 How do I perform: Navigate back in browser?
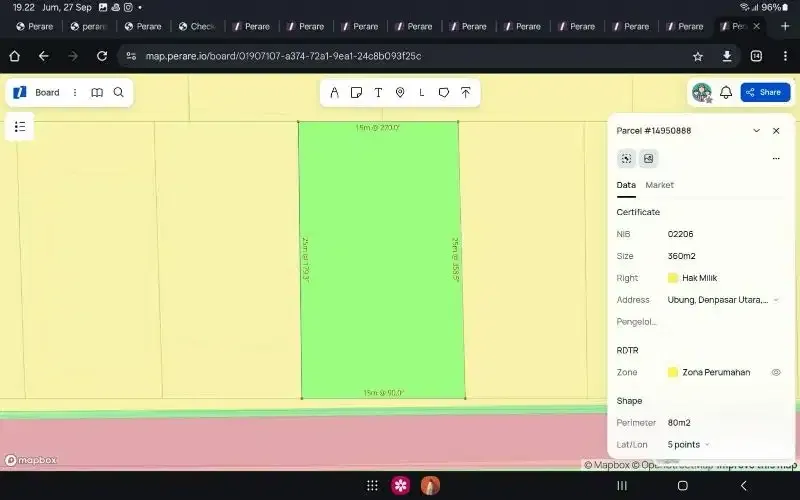point(44,56)
